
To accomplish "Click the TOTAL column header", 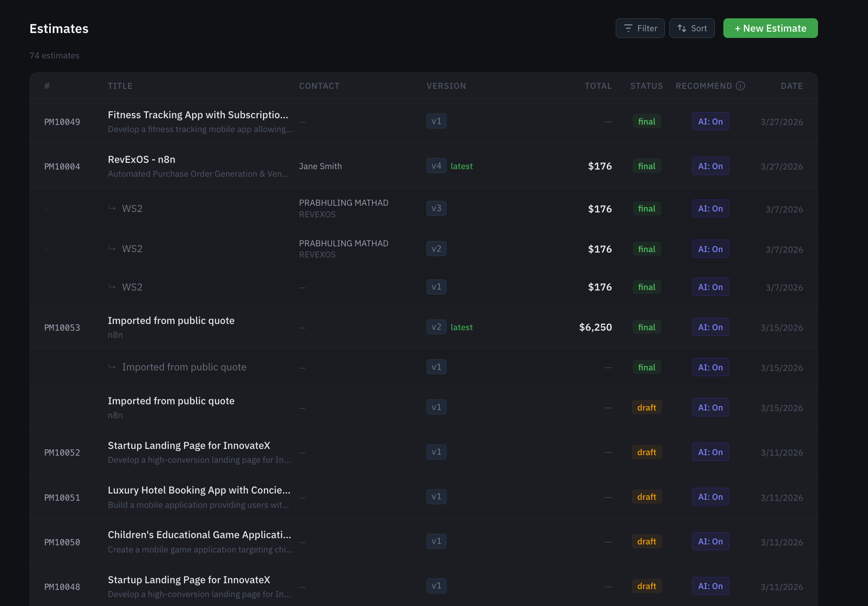I will [x=598, y=86].
